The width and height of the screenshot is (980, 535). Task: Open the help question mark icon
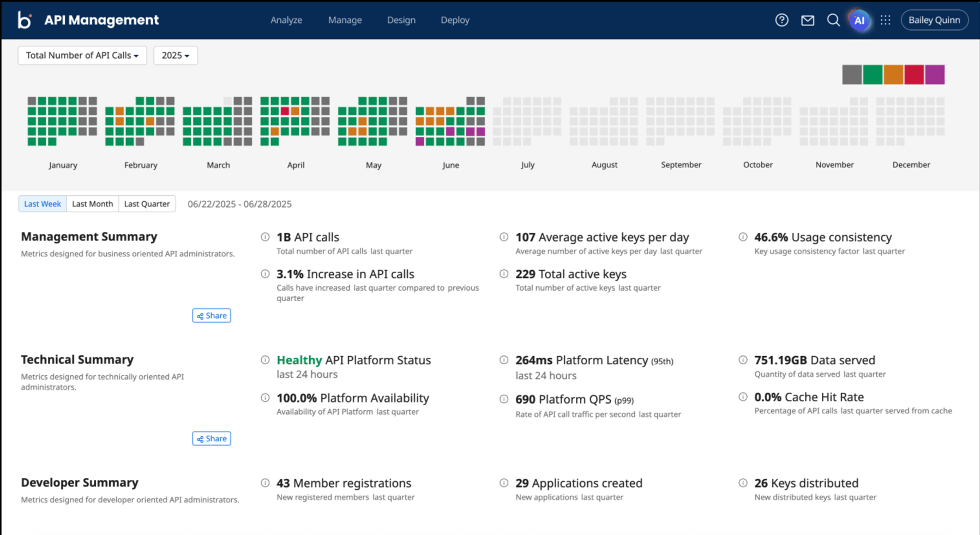781,20
